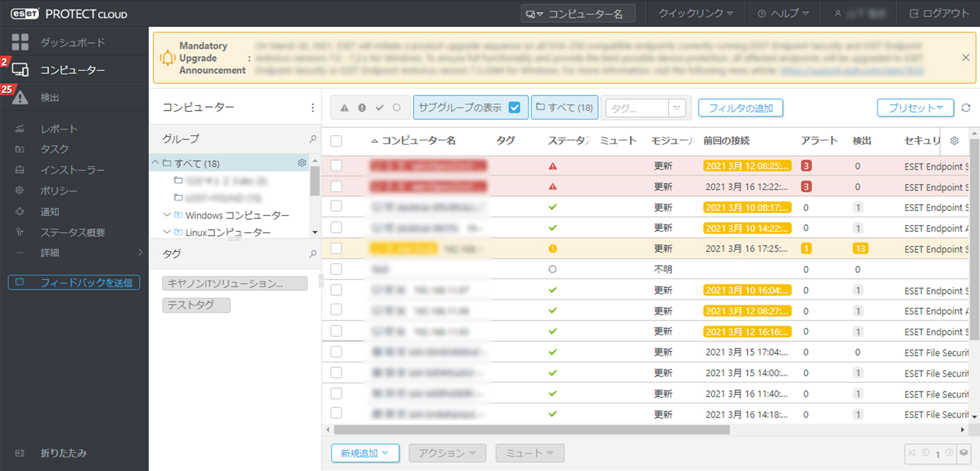Click the checkmark OK status filter icon
Image resolution: width=980 pixels, height=471 pixels.
tap(379, 108)
